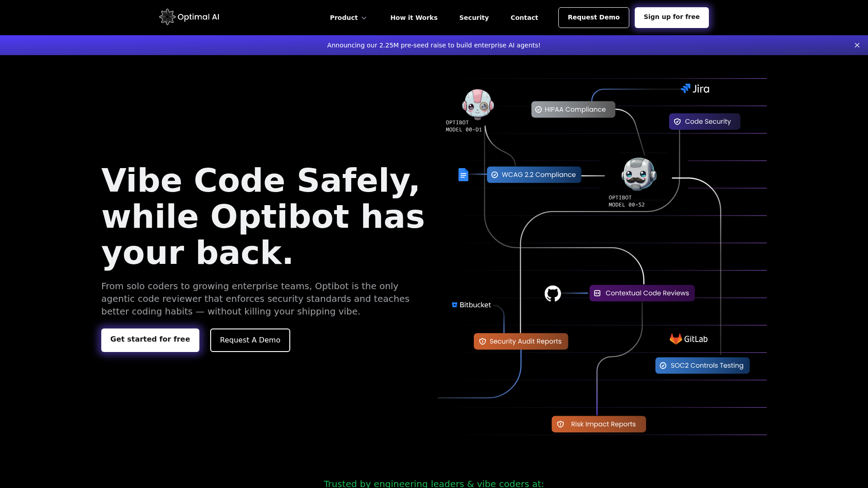Click the GitHub octocat icon
The height and width of the screenshot is (488, 868).
click(x=552, y=294)
